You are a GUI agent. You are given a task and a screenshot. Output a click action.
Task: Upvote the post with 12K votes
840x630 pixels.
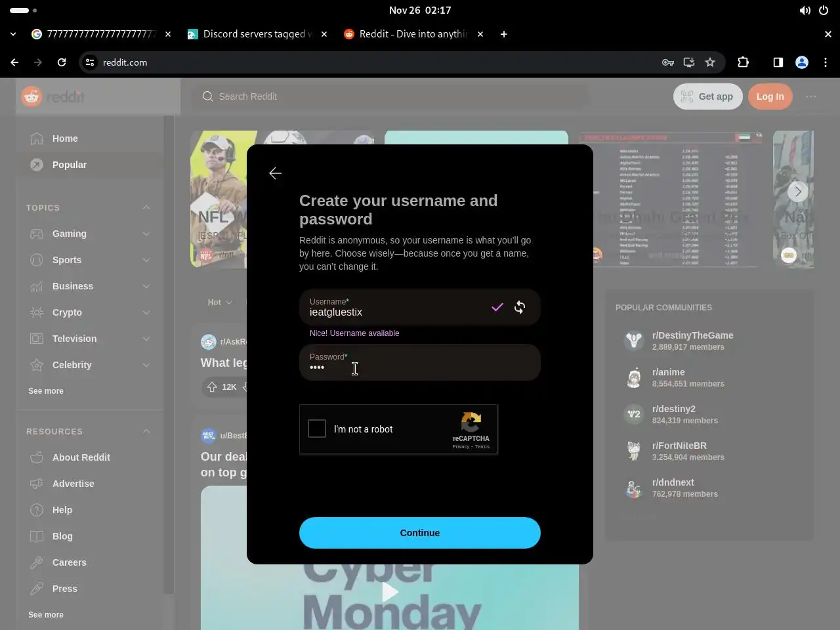212,387
